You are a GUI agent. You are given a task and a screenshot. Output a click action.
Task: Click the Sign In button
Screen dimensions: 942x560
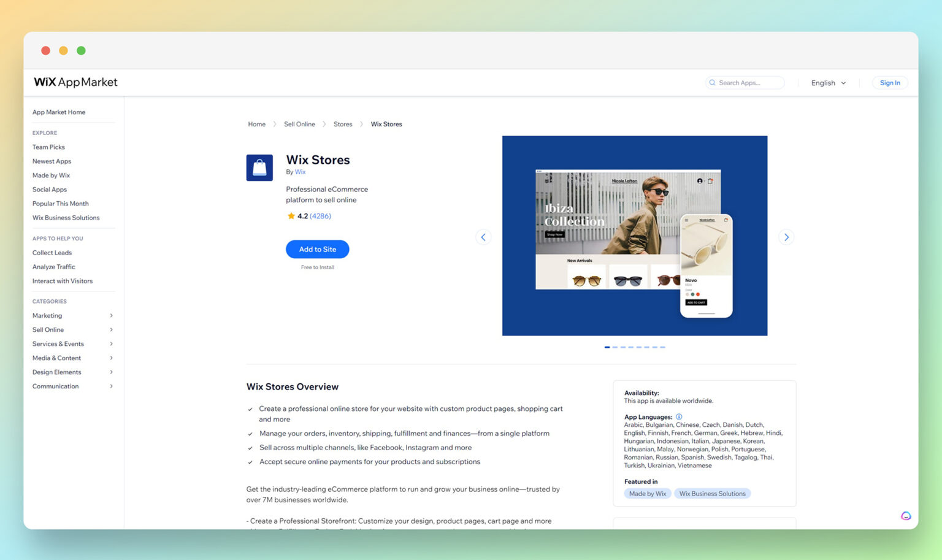[x=889, y=82]
